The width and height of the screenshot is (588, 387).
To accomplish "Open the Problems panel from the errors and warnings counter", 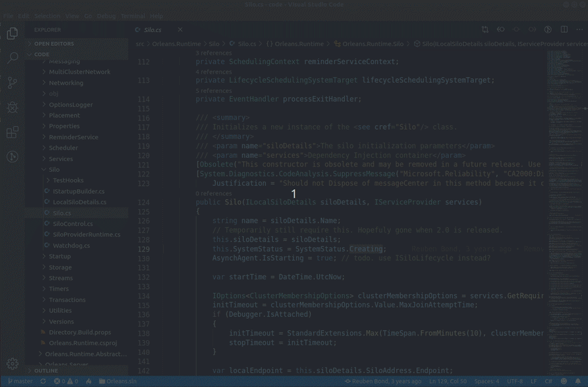I will [65, 382].
